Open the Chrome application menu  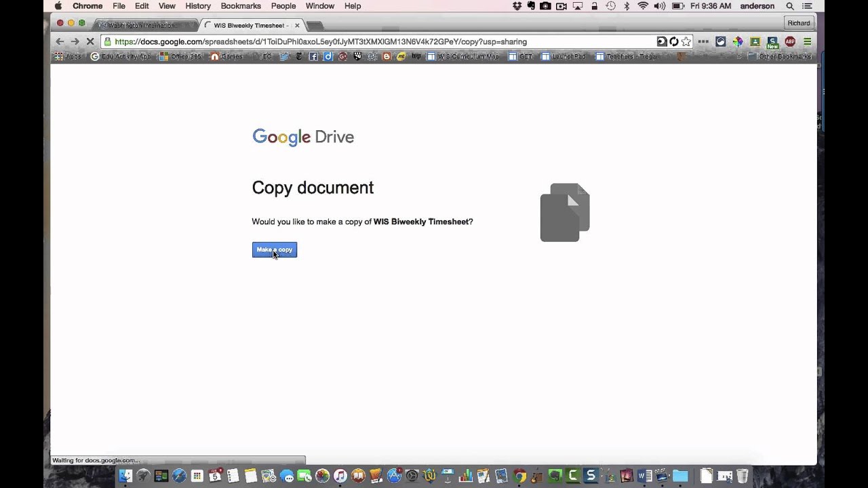[87, 6]
